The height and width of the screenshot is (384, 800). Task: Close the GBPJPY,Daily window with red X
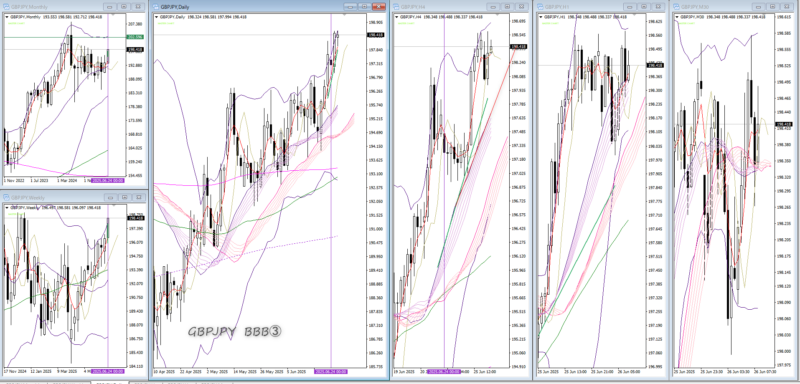click(x=378, y=7)
